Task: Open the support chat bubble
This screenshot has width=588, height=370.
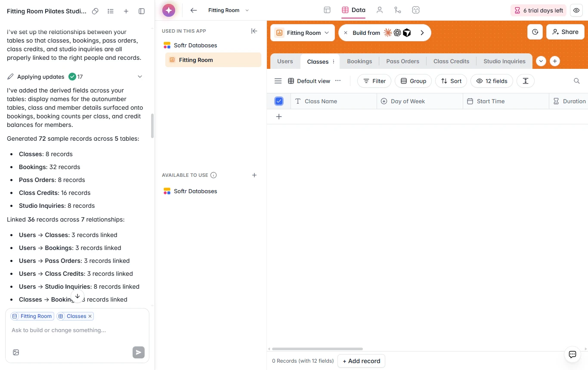Action: (573, 355)
